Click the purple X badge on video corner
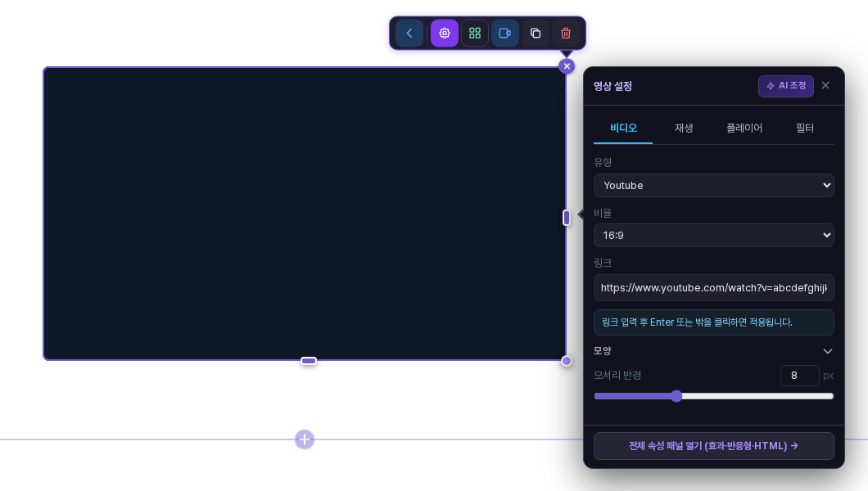The image size is (868, 491). [x=567, y=66]
